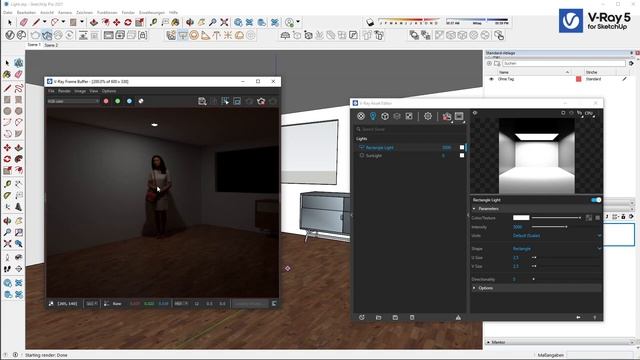This screenshot has height=360, width=640.
Task: Select the Lights bulb icon in Asset Editor
Action: (373, 116)
